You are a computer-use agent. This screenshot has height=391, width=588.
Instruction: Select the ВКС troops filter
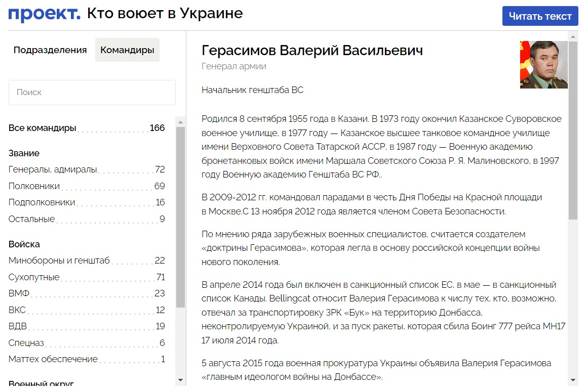click(x=18, y=310)
